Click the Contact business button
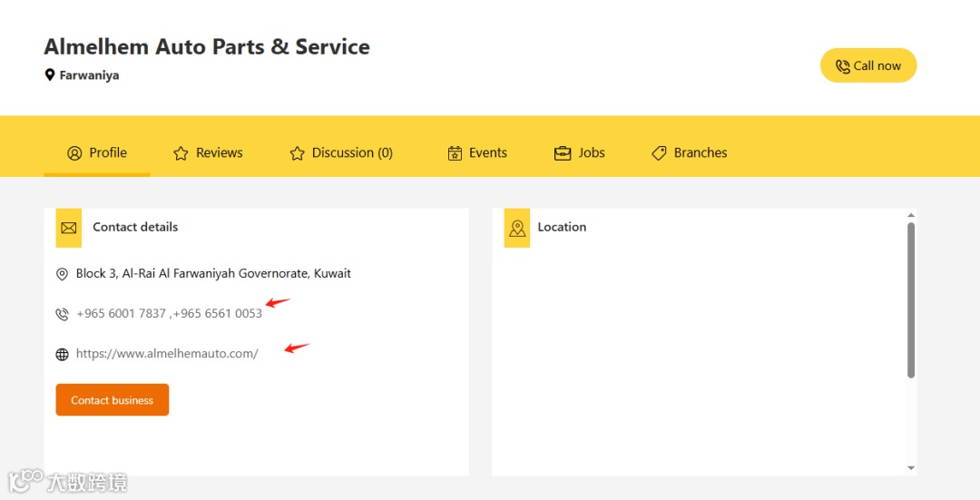Screen dimensions: 980x500 [113, 400]
